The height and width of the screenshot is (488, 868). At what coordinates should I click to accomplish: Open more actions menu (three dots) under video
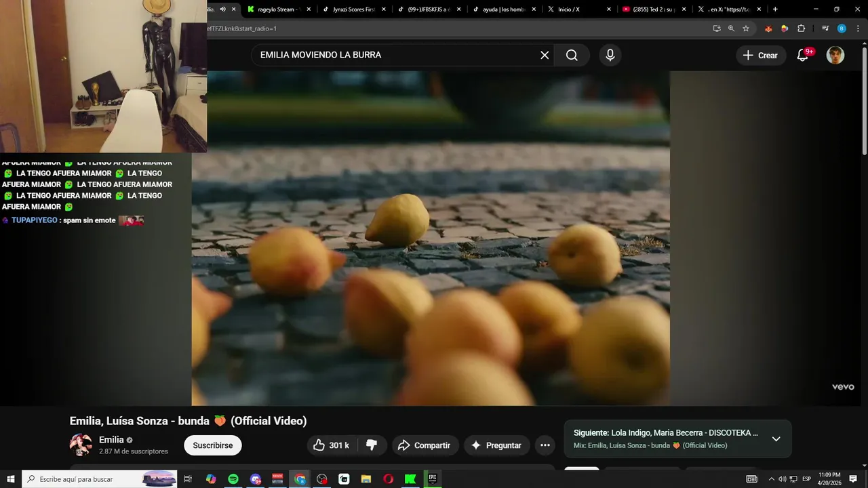click(545, 445)
